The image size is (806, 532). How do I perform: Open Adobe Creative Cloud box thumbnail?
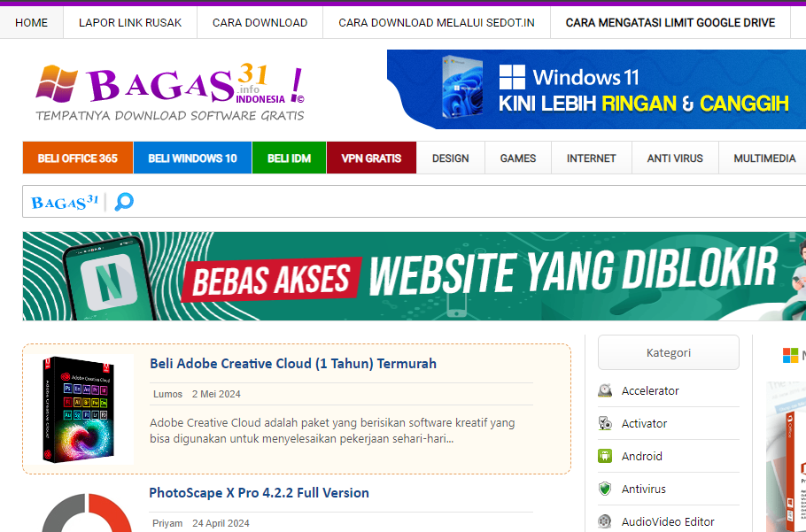click(79, 409)
